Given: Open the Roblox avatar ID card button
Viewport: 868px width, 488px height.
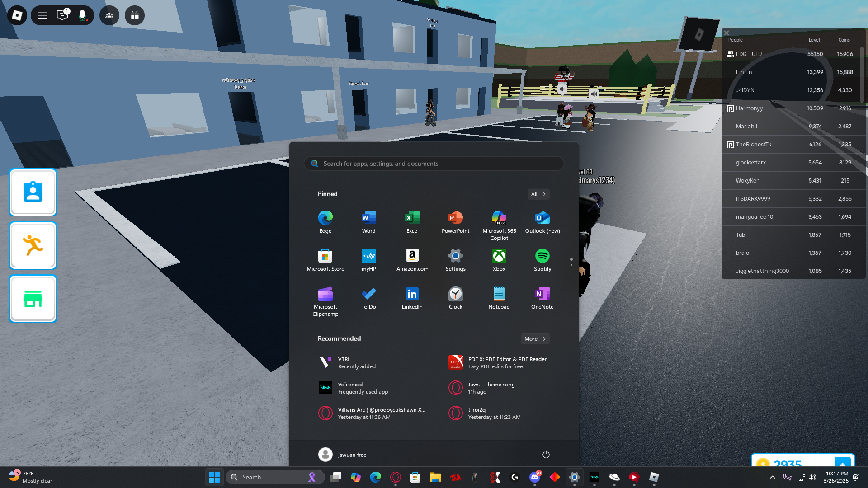Looking at the screenshot, I should point(33,192).
